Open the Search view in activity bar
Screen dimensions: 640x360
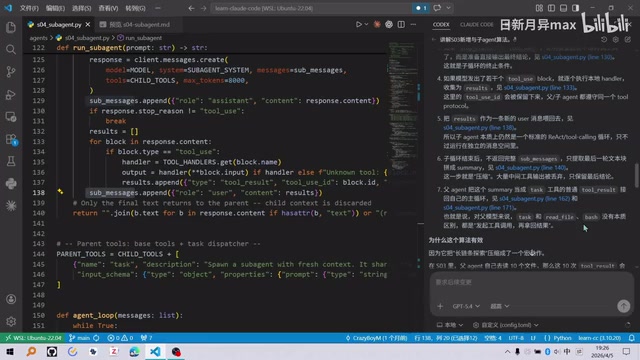[x=11, y=49]
